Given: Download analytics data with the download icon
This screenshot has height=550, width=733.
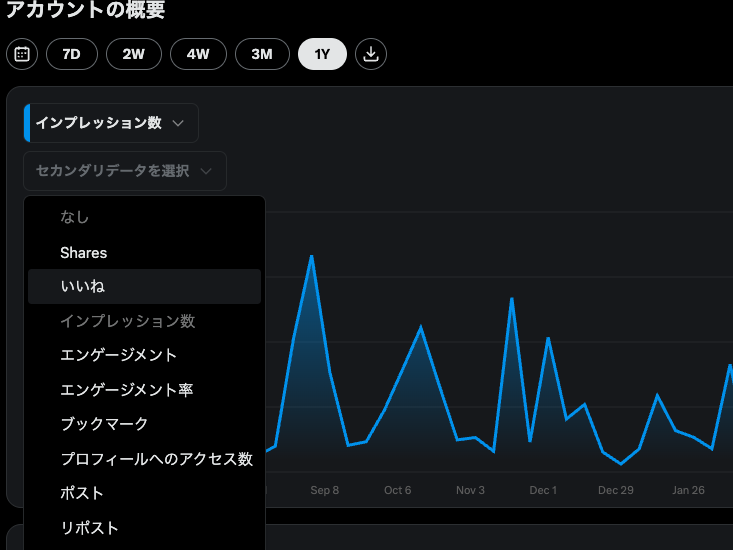Looking at the screenshot, I should 371,54.
